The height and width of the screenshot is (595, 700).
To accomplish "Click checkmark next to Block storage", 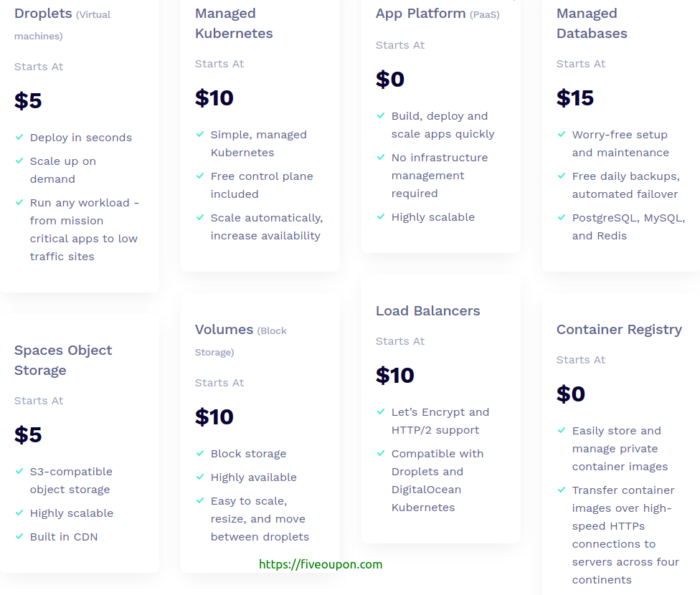I will [200, 453].
